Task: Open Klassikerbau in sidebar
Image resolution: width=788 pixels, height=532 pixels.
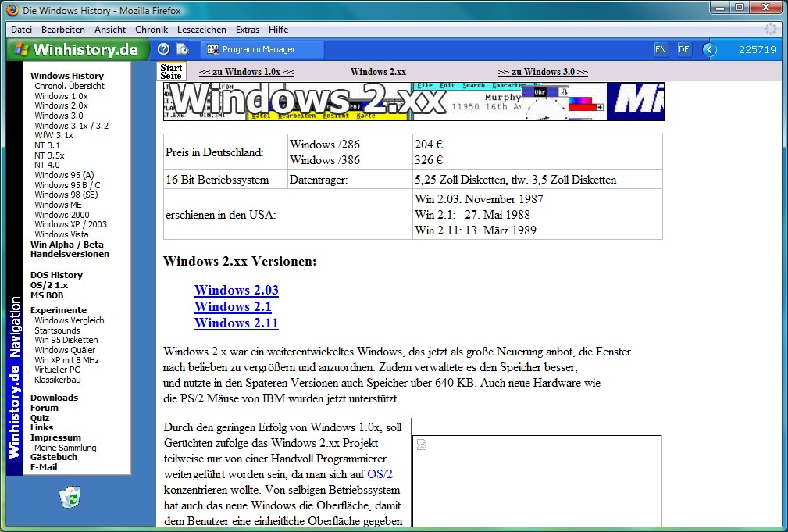Action: (57, 380)
